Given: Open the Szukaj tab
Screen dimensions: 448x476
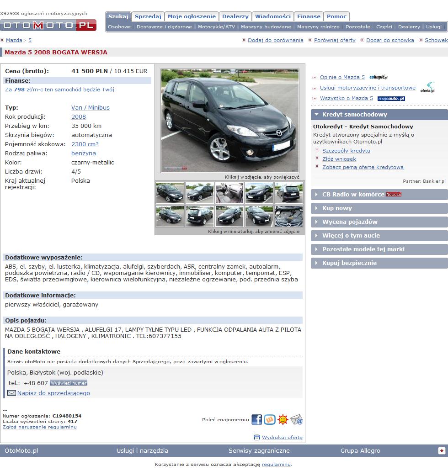Looking at the screenshot, I should tap(118, 16).
